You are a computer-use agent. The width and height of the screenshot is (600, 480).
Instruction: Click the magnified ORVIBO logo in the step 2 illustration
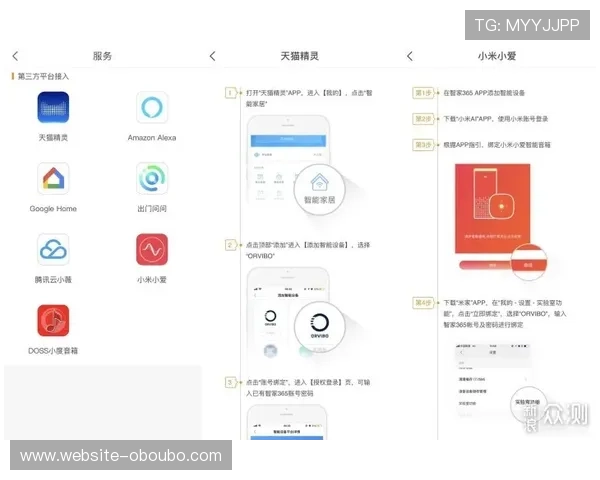320,327
